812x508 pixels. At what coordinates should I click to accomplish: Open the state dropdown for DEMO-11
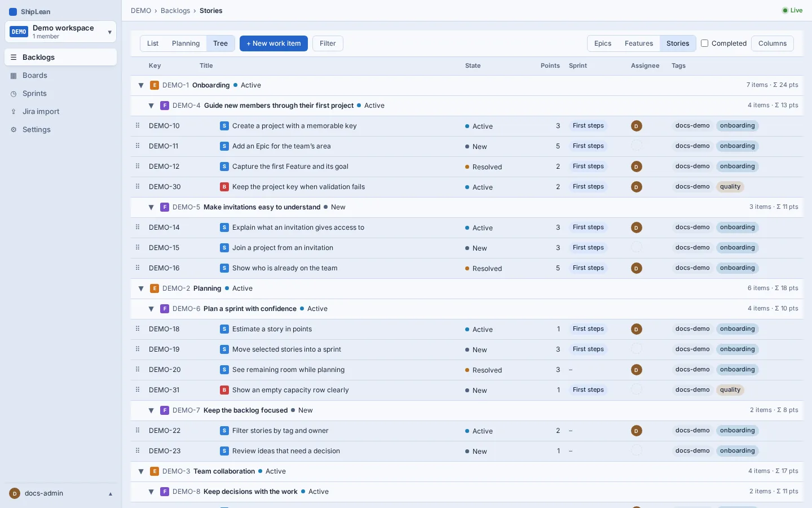coord(476,147)
